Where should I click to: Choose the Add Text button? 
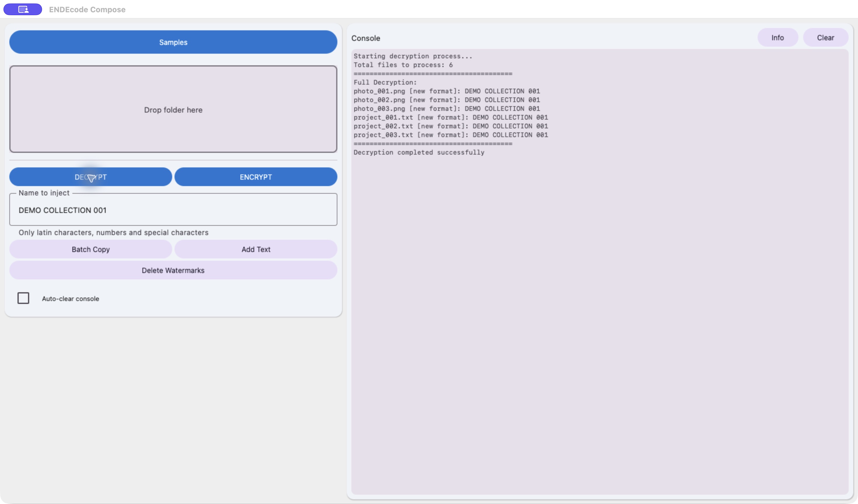tap(256, 249)
